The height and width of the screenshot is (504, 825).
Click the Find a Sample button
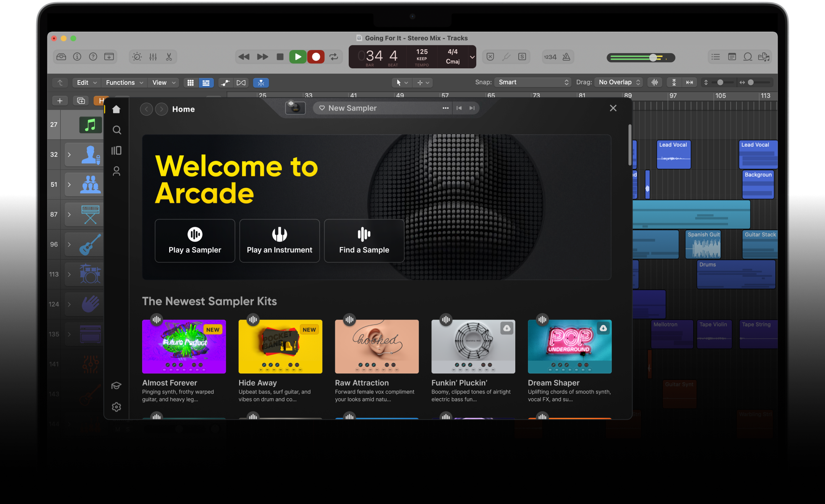click(364, 241)
